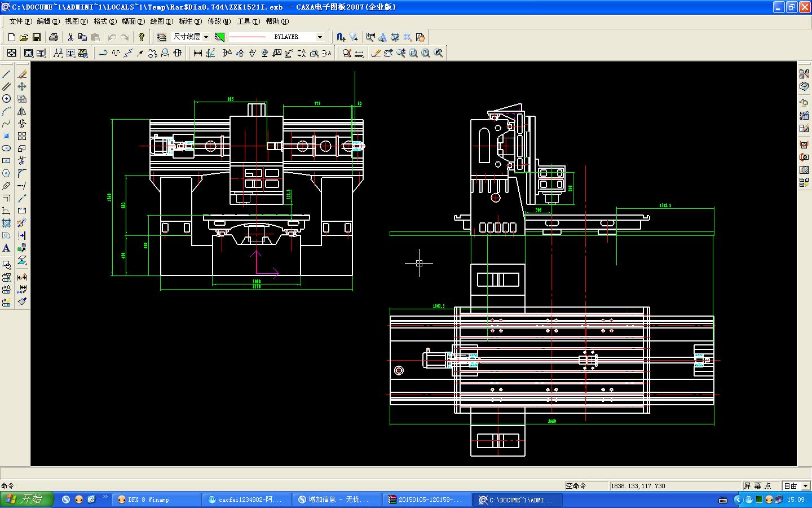
Task: Click the Print icon
Action: [x=54, y=37]
